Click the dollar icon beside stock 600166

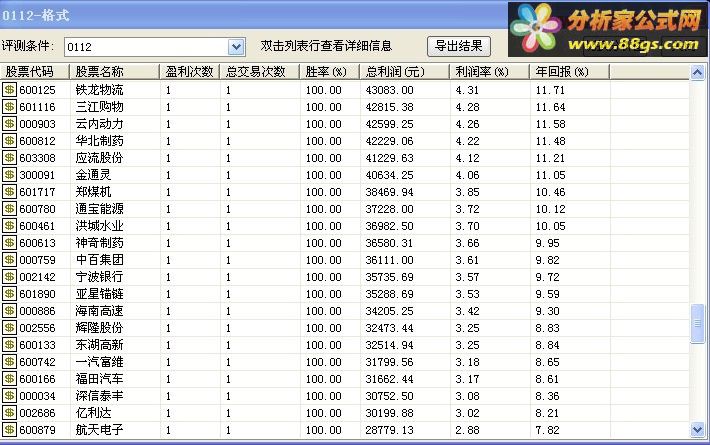point(9,378)
